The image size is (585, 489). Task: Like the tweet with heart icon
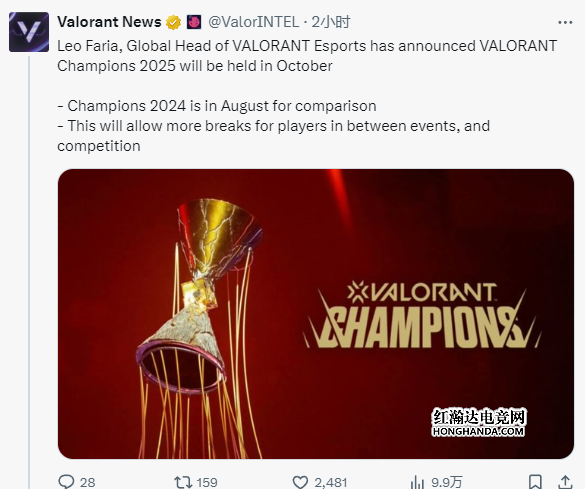[x=300, y=482]
